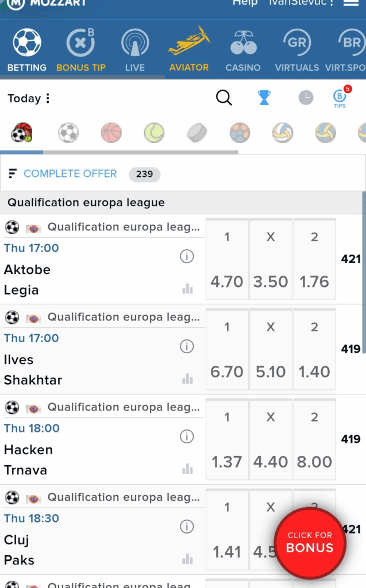
Task: Toggle draw odds 5.10 Ilves–Shakhtar
Action: click(x=271, y=349)
